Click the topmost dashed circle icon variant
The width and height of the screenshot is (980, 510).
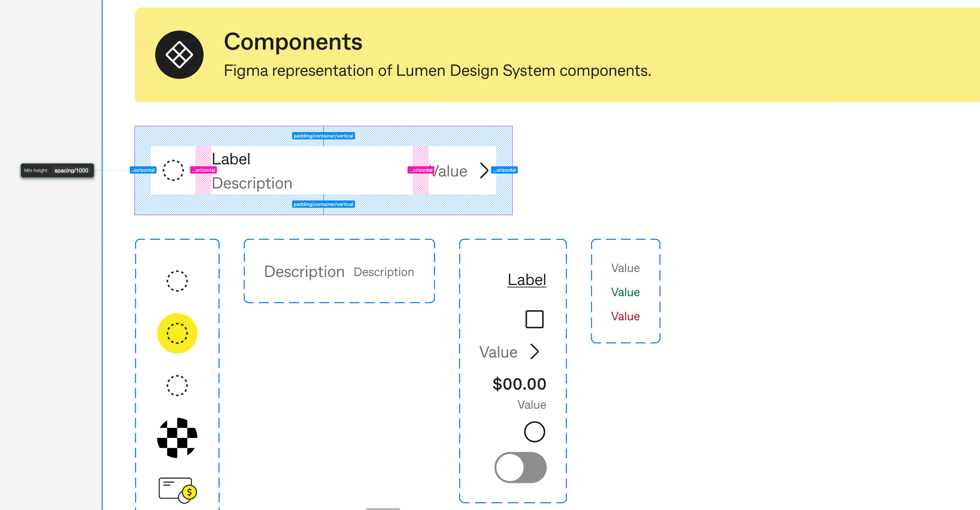tap(177, 281)
